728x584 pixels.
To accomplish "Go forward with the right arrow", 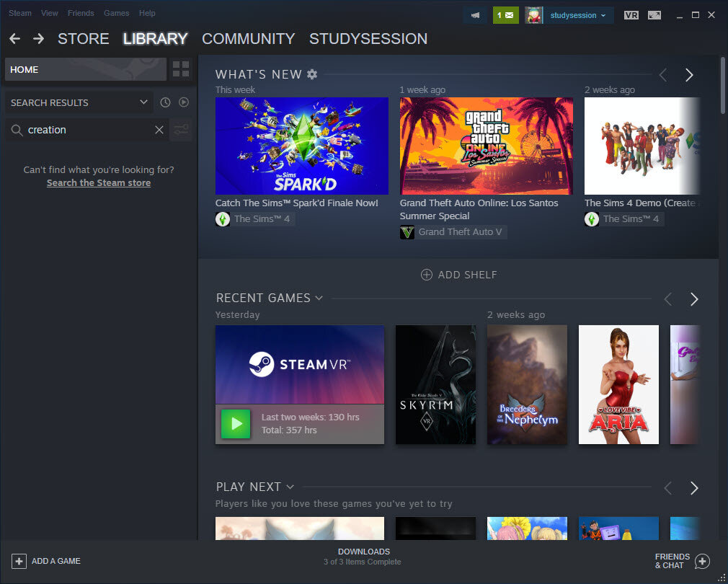I will coord(38,38).
